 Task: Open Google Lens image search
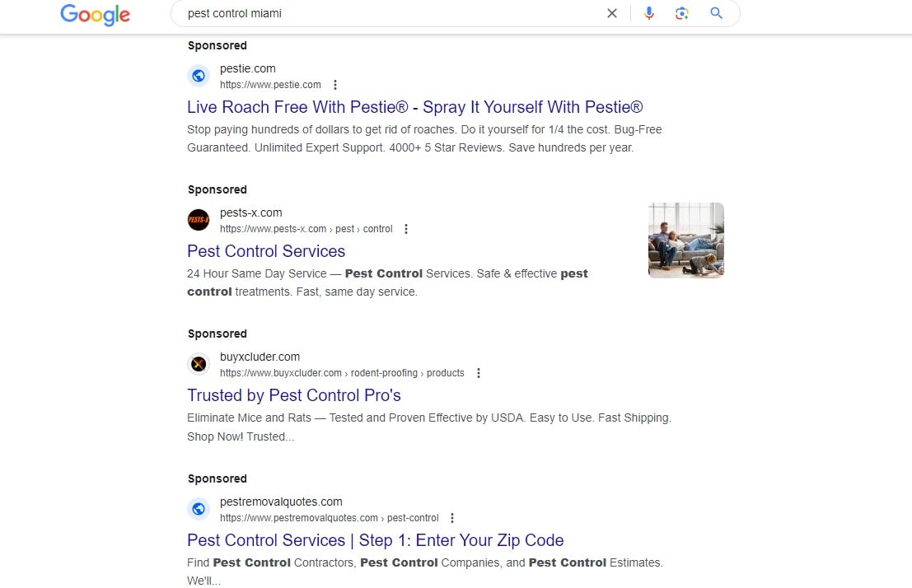coord(681,13)
